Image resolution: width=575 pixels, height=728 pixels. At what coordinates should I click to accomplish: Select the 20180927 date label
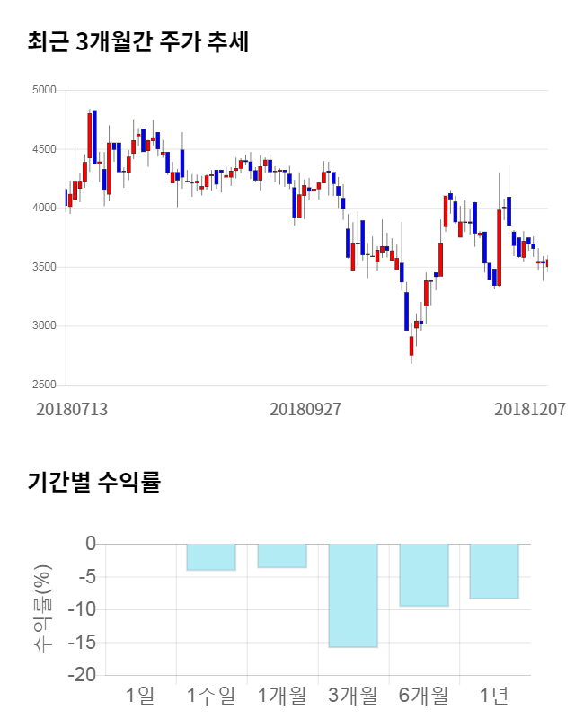coord(305,409)
